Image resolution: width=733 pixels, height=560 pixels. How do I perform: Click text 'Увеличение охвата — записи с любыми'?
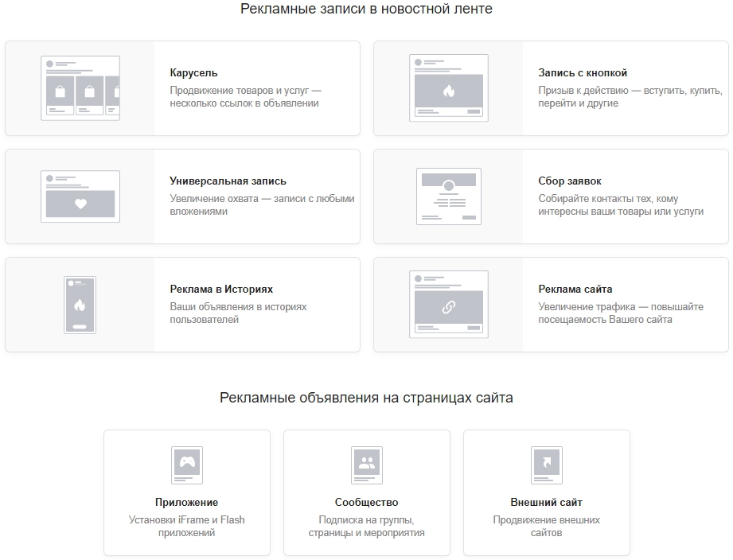262,199
